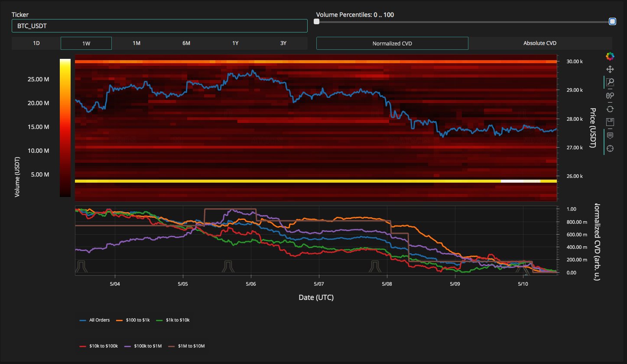Choose the 3Y time range
Image resolution: width=627 pixels, height=364 pixels.
point(283,43)
